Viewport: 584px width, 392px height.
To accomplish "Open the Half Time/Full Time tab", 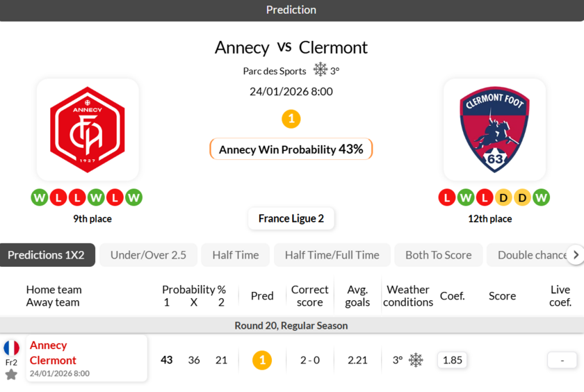I will click(332, 255).
